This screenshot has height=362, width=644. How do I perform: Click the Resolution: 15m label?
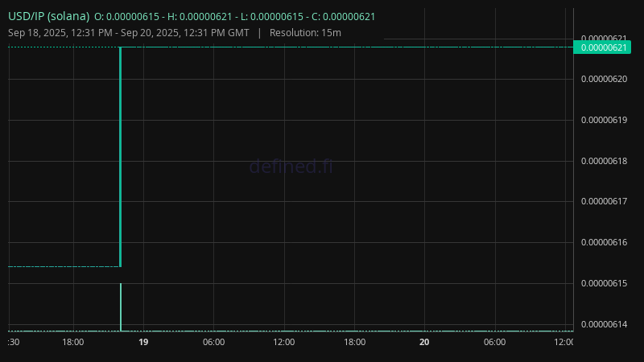coord(305,33)
